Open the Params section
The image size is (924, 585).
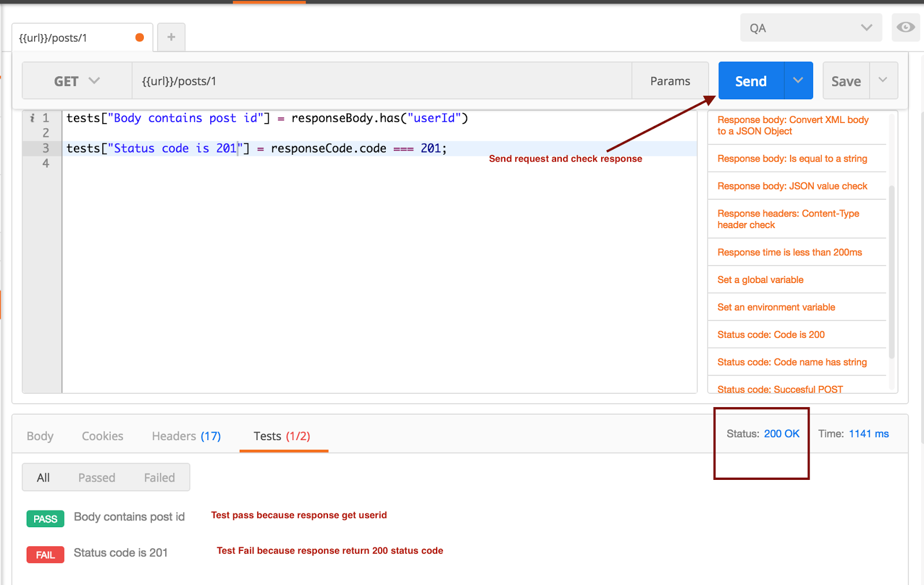pos(670,80)
